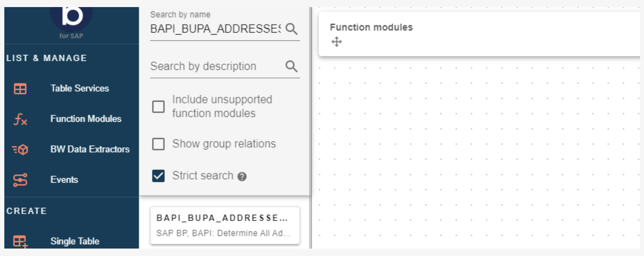Viewport: 644px width, 256px height.
Task: Uncheck the Strict search checkbox
Action: (158, 176)
